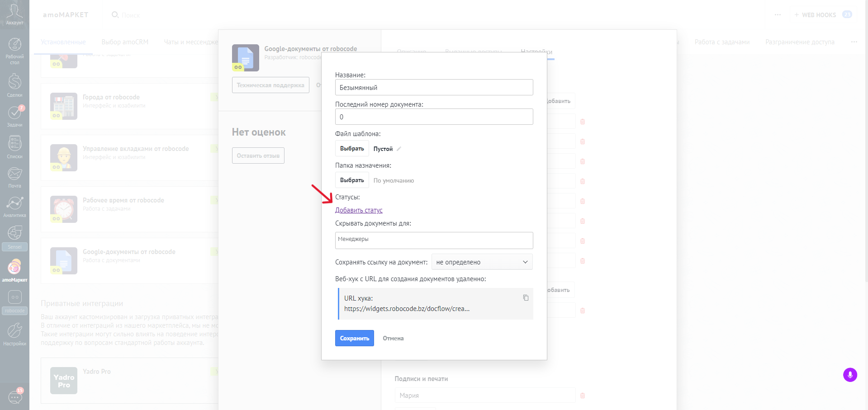This screenshot has height=410, width=868.
Task: Delete the Мария signature row
Action: 583,396
